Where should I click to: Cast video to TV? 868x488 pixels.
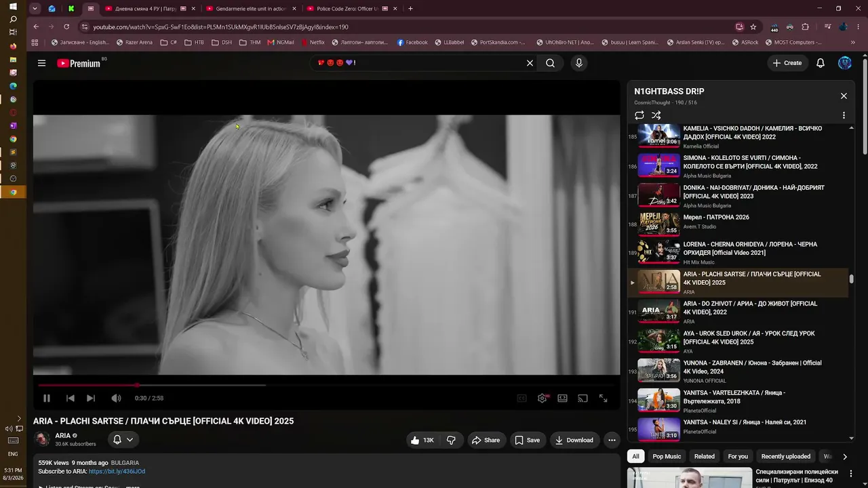coord(583,399)
